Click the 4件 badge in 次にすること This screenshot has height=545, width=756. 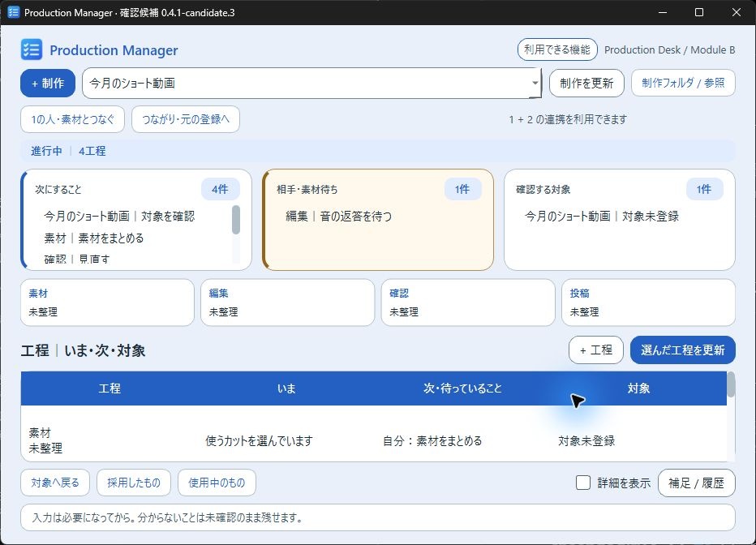[221, 190]
